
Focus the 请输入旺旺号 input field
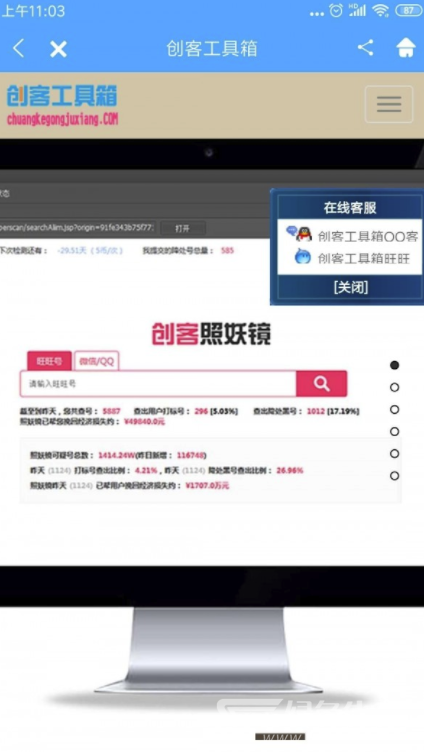tap(158, 384)
